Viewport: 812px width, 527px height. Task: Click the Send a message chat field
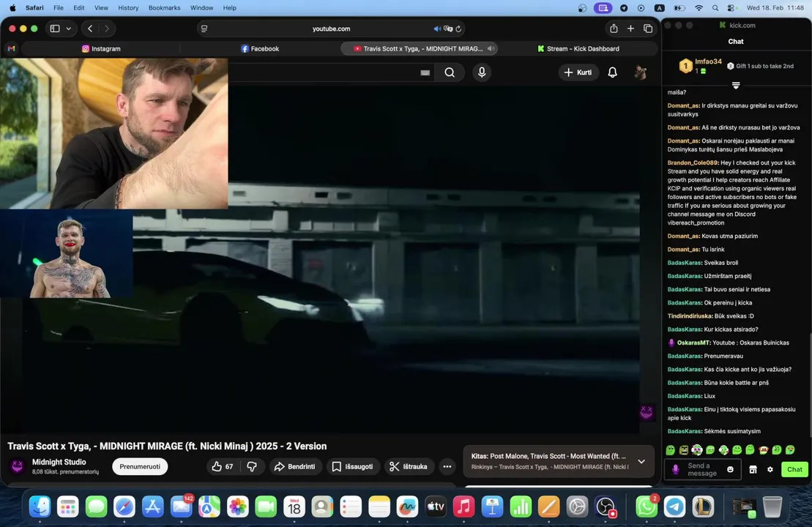coord(702,469)
